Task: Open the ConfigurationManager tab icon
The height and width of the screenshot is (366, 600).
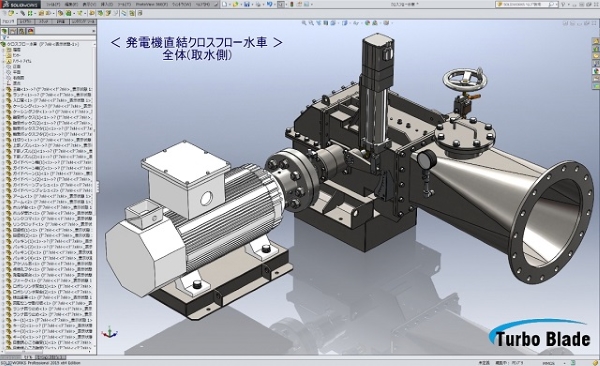Action: (x=22, y=31)
